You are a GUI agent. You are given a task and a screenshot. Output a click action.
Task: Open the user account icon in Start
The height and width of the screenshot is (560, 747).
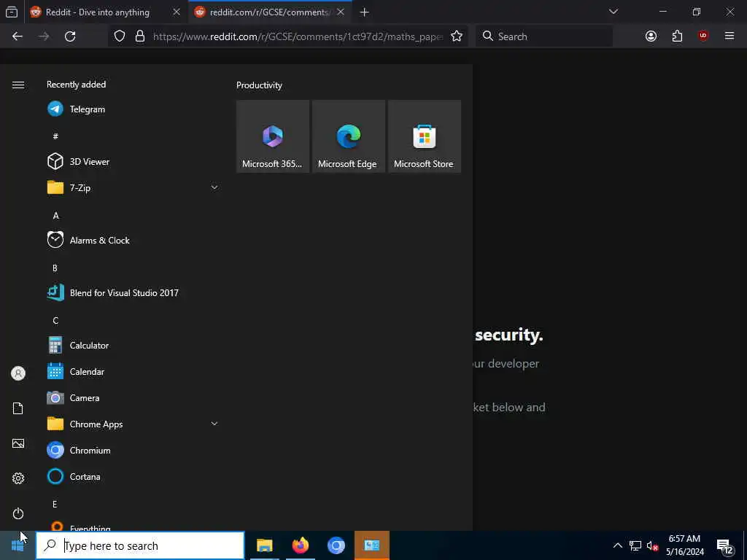point(18,373)
